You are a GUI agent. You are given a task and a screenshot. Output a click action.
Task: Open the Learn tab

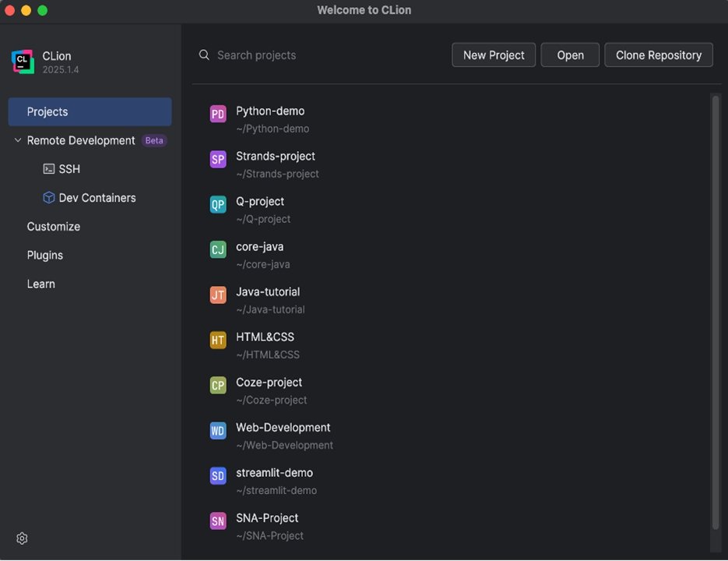click(x=40, y=284)
